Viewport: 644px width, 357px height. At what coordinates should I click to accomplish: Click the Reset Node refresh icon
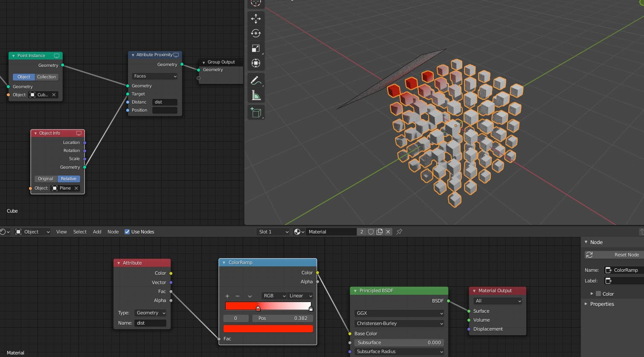[x=589, y=255]
